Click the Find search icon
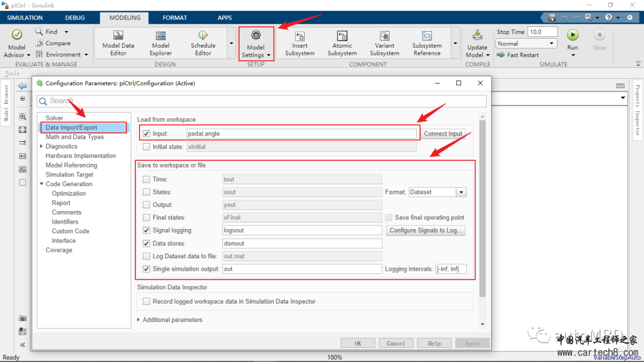The width and height of the screenshot is (644, 362). [39, 32]
